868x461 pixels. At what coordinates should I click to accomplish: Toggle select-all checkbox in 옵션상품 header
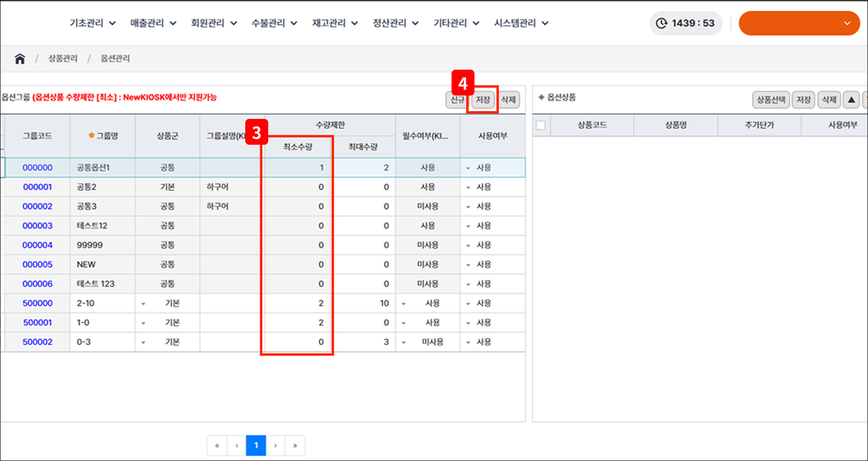pyautogui.click(x=540, y=125)
